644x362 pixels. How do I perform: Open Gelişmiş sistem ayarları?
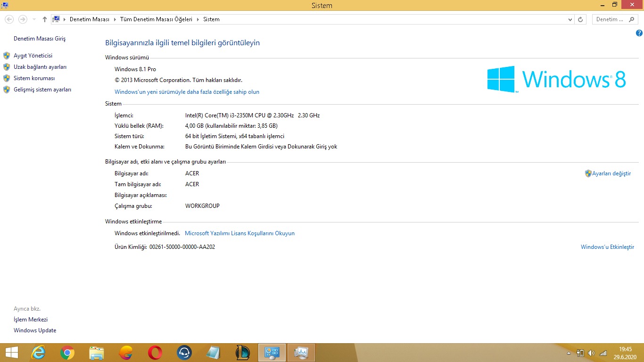42,90
